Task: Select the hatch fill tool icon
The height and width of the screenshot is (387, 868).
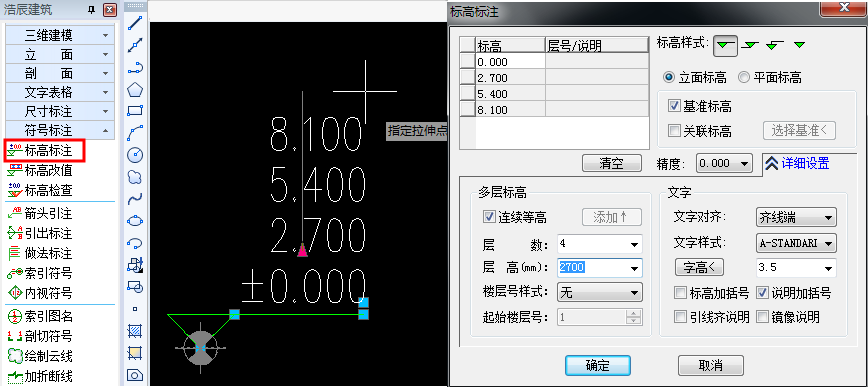Action: tap(135, 331)
